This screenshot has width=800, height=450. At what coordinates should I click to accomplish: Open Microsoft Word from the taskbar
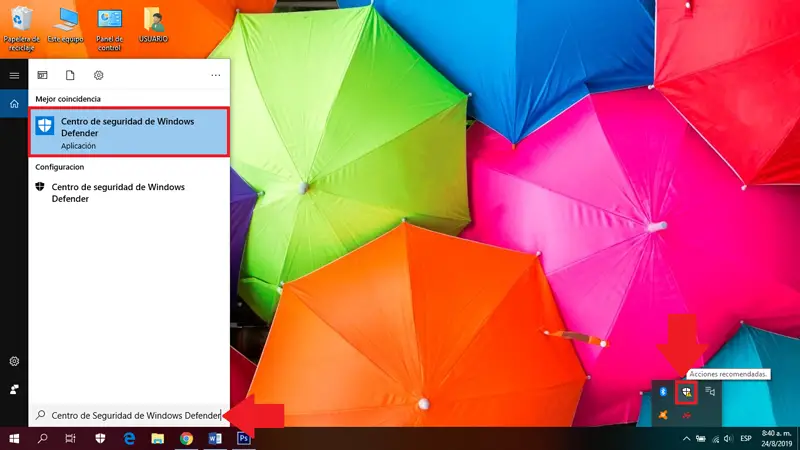[215, 438]
